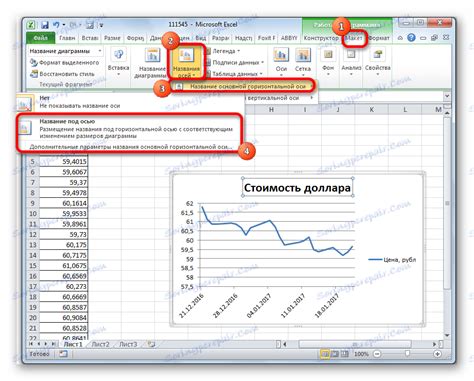Click Формат выделенного button
Viewport: 474px width, 381px height.
pos(65,62)
